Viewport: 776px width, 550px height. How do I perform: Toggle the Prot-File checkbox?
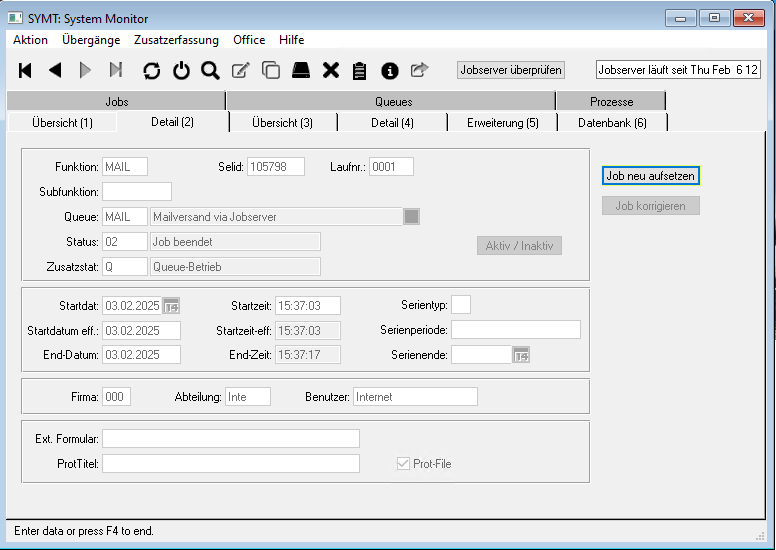point(404,464)
